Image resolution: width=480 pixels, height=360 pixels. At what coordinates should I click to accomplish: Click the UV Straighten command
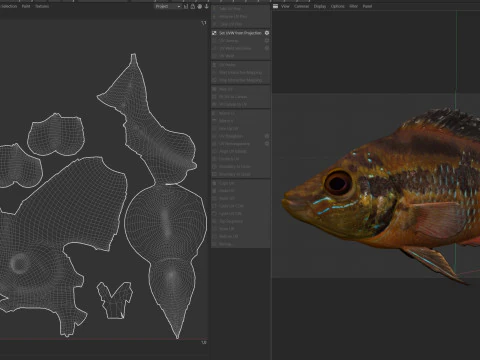pyautogui.click(x=231, y=136)
